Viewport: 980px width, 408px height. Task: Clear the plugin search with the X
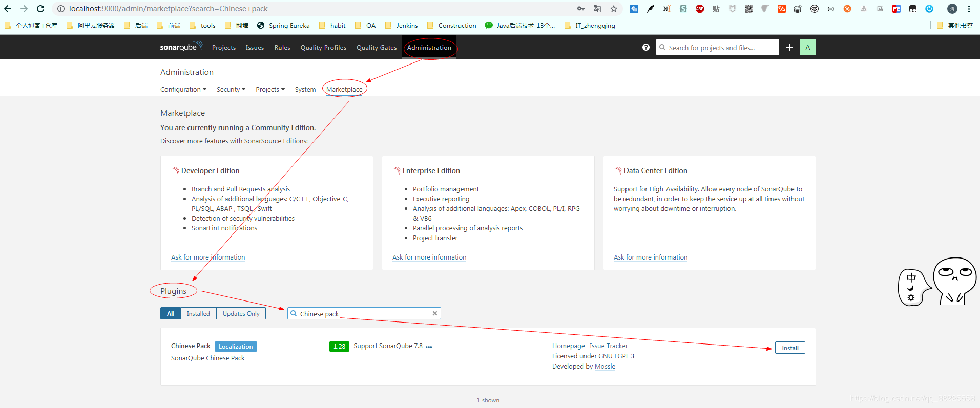tap(435, 313)
